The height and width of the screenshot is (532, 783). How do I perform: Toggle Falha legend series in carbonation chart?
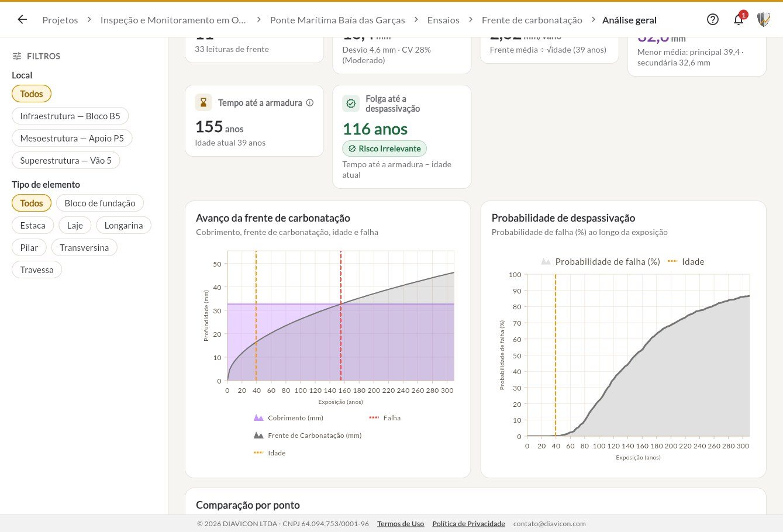click(x=385, y=418)
